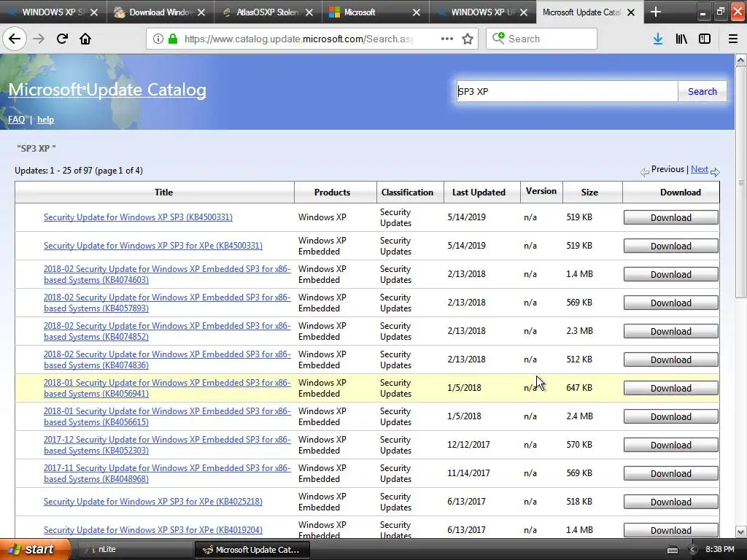Expand hidden system tray icons arrow
Screen dimensions: 747x560
click(693, 550)
